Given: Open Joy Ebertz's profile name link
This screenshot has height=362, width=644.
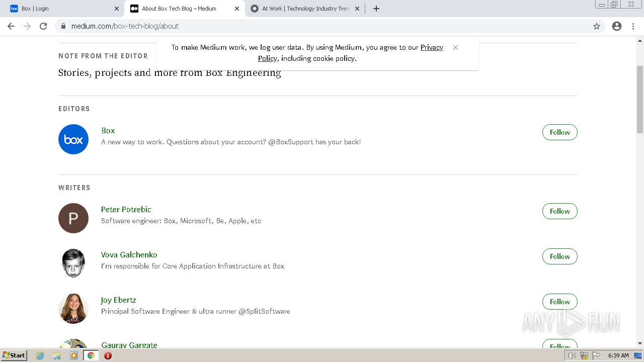Looking at the screenshot, I should (x=119, y=300).
